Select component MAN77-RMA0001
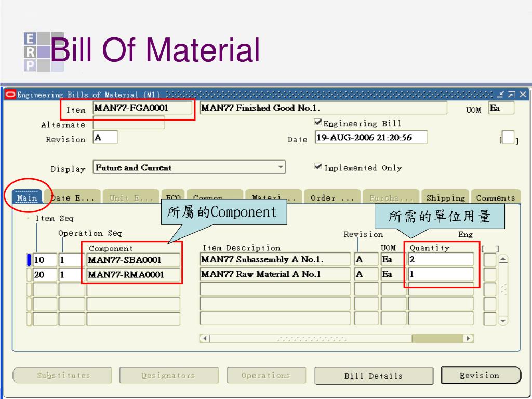The height and width of the screenshot is (399, 532). click(134, 274)
